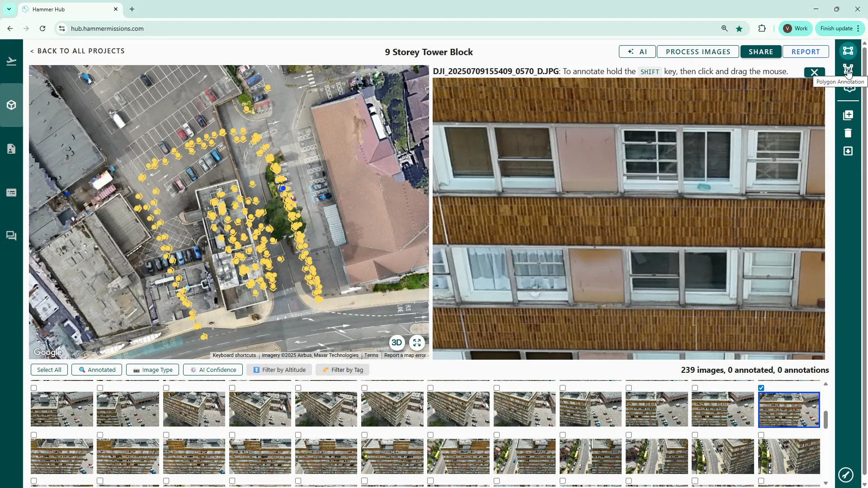Toggle fullscreen on the map

[417, 343]
